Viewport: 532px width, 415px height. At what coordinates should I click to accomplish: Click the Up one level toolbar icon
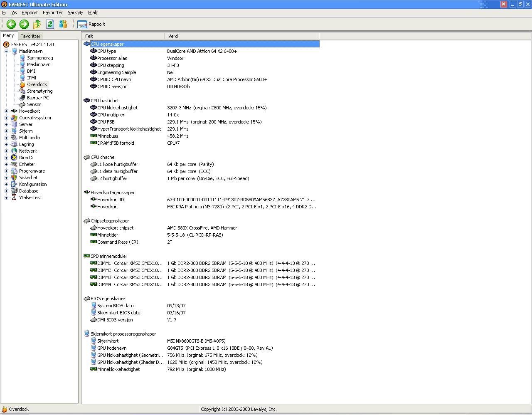pyautogui.click(x=37, y=24)
